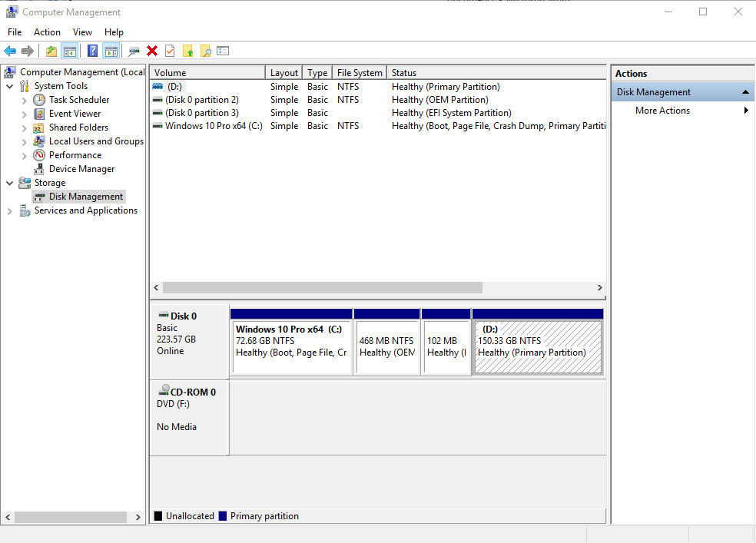Expand the Event Viewer node arrow

[24, 114]
